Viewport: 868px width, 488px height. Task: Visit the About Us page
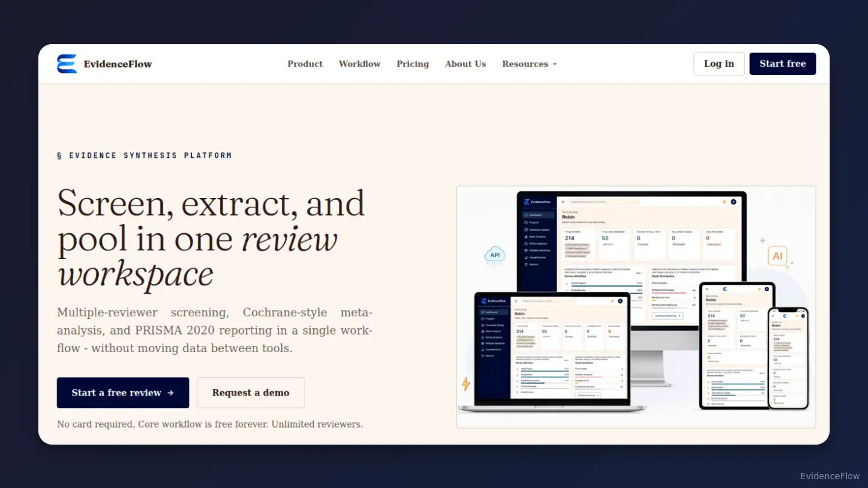click(x=465, y=64)
